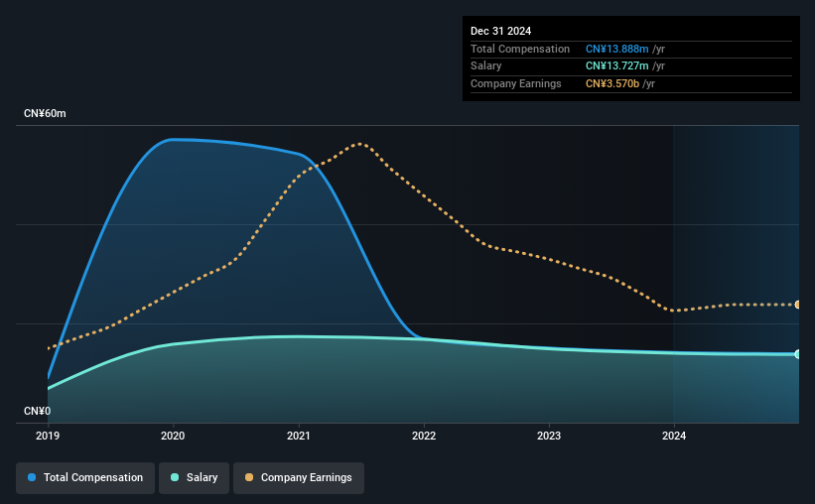815x504 pixels.
Task: Click the 2023 x-axis label
Action: point(549,436)
